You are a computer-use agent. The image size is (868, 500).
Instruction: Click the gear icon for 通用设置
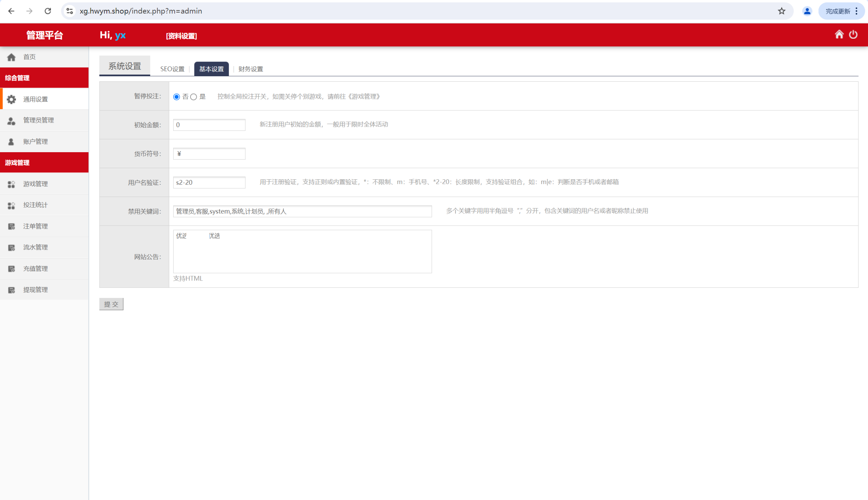[12, 99]
